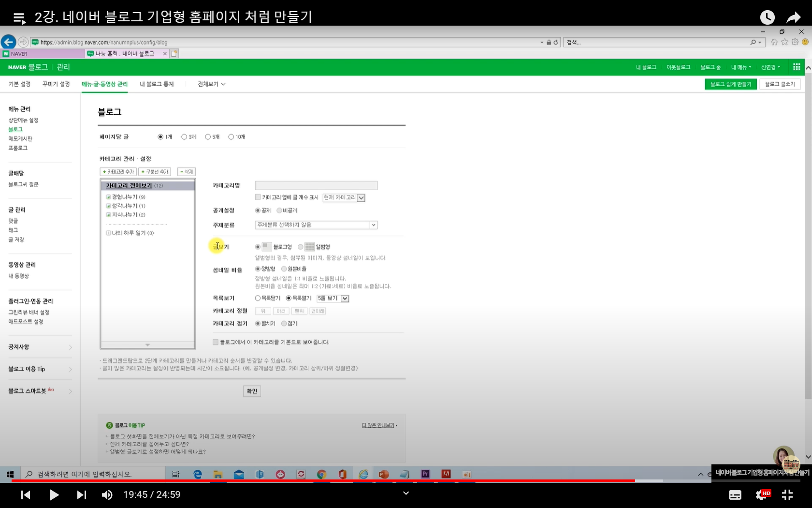Screen dimensions: 812x508
Task: Select 1개 posts per page
Action: tap(160, 137)
